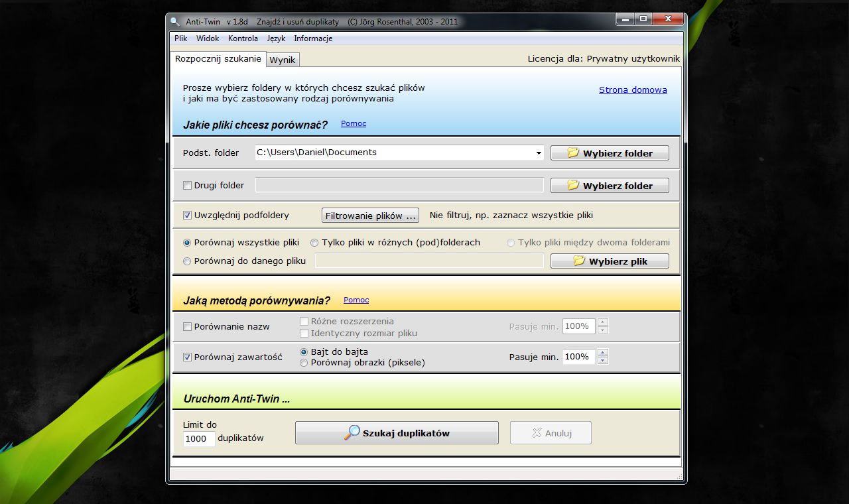Increase content comparison Pasuje min. percentage

[x=602, y=353]
